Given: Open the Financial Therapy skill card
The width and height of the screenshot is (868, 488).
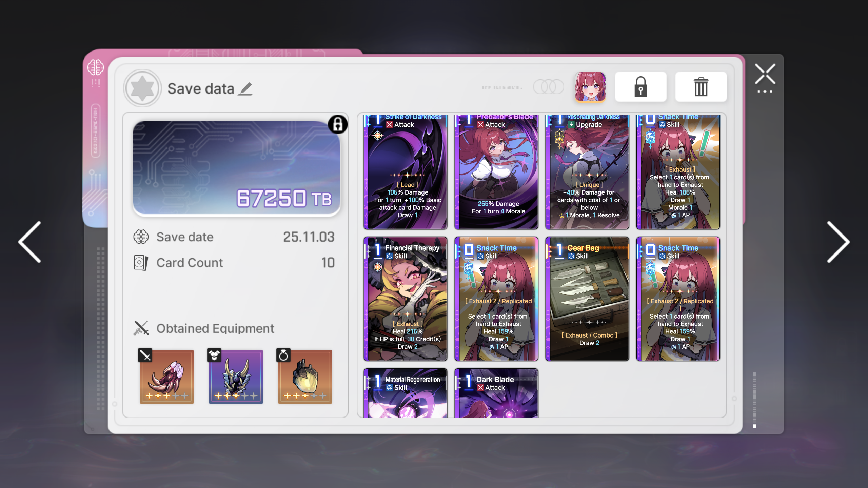Looking at the screenshot, I should pos(405,299).
